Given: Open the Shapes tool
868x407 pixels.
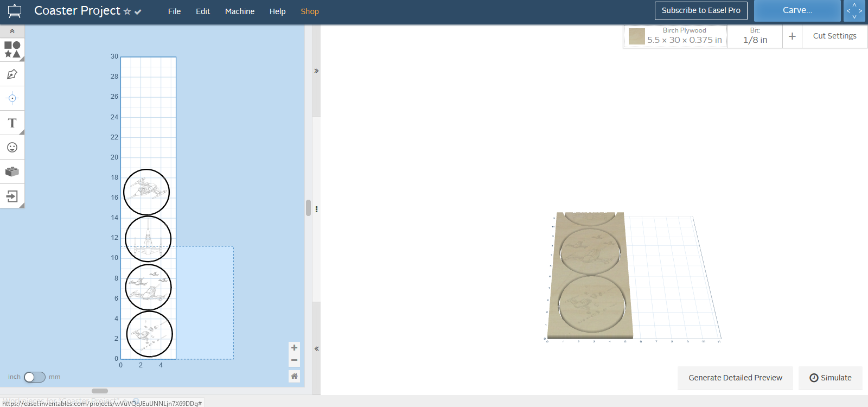Looking at the screenshot, I should pyautogui.click(x=12, y=49).
